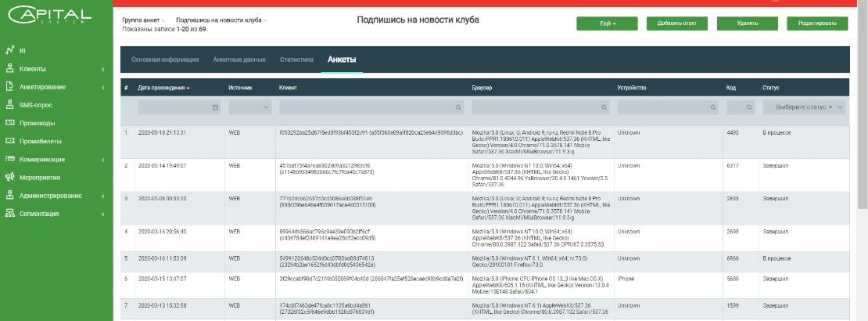Click code cell 1599
The width and height of the screenshot is (868, 321).
tap(733, 305)
